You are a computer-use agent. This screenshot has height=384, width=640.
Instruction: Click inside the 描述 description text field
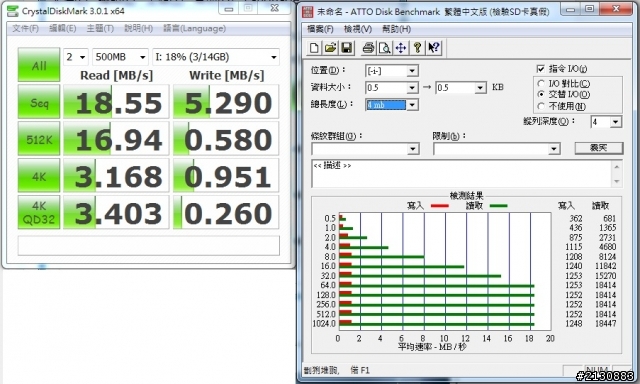tap(461, 174)
